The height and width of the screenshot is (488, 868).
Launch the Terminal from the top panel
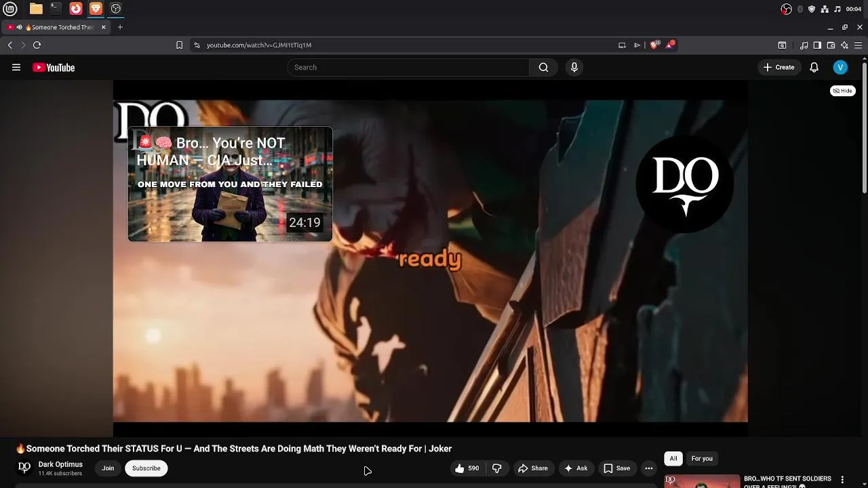click(x=56, y=9)
